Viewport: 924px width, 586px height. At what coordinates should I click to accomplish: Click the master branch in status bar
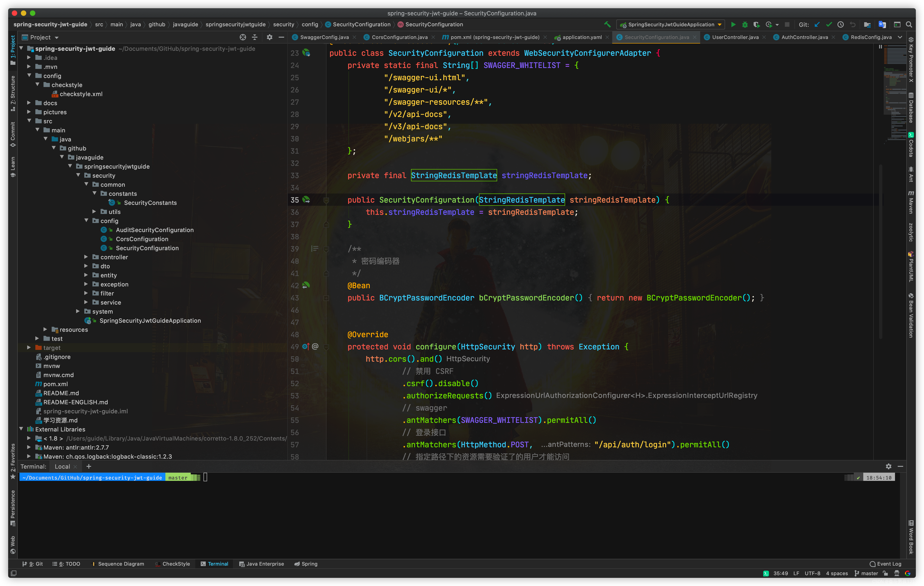(866, 573)
